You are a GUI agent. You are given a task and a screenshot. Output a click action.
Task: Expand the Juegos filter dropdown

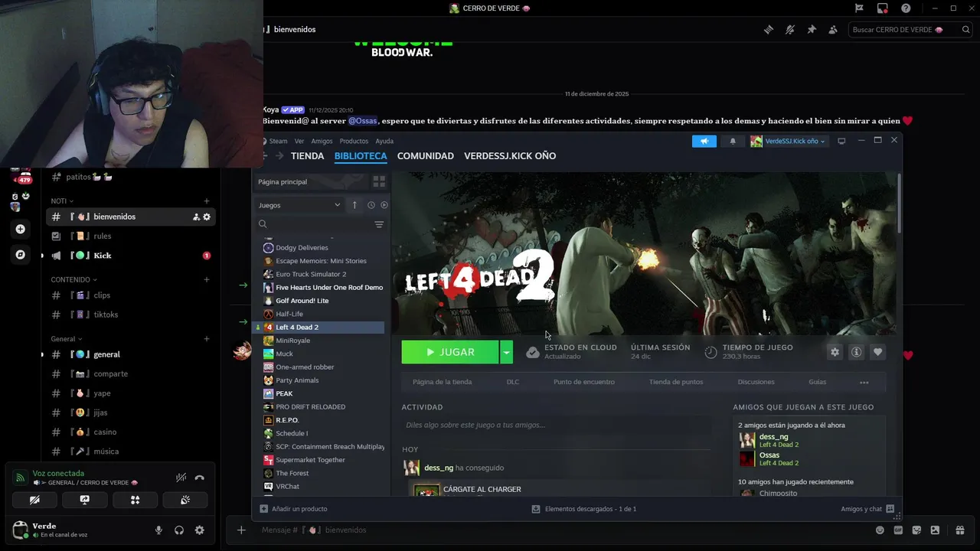point(299,205)
